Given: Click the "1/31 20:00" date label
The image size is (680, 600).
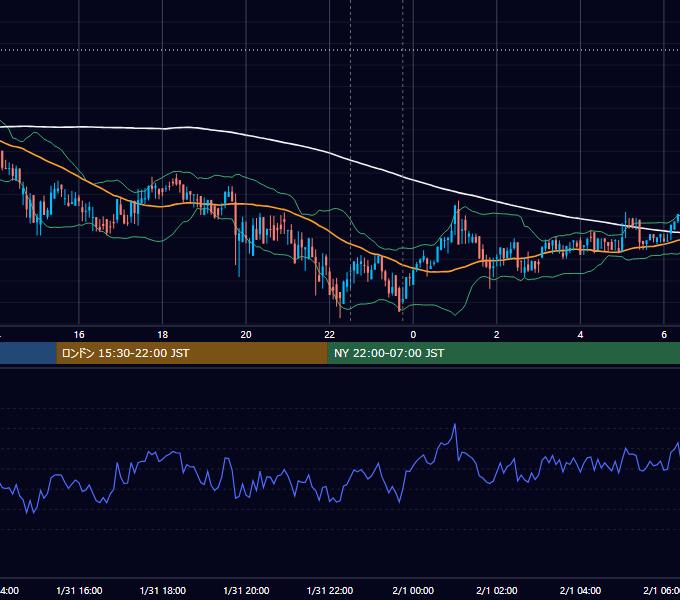Looking at the screenshot, I should coord(246,591).
